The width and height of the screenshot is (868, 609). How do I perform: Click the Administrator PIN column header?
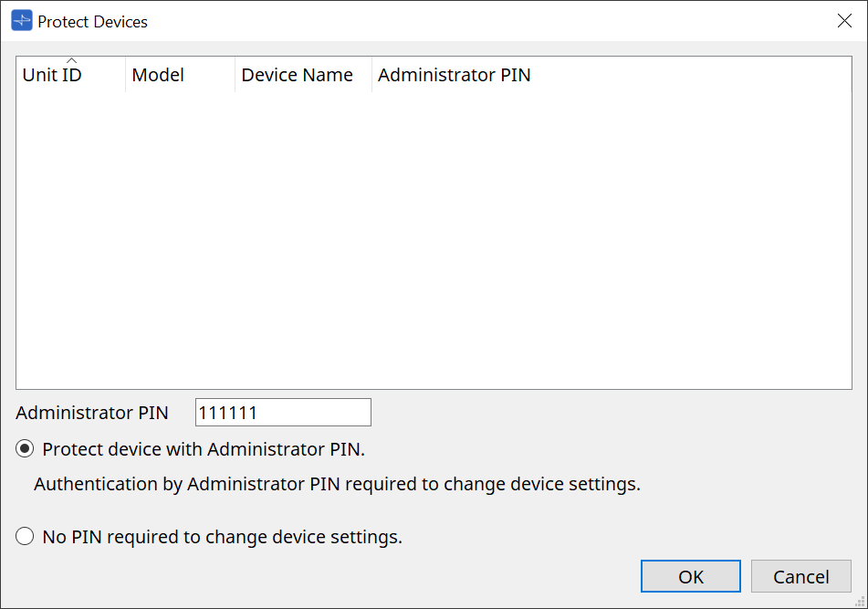pos(454,75)
